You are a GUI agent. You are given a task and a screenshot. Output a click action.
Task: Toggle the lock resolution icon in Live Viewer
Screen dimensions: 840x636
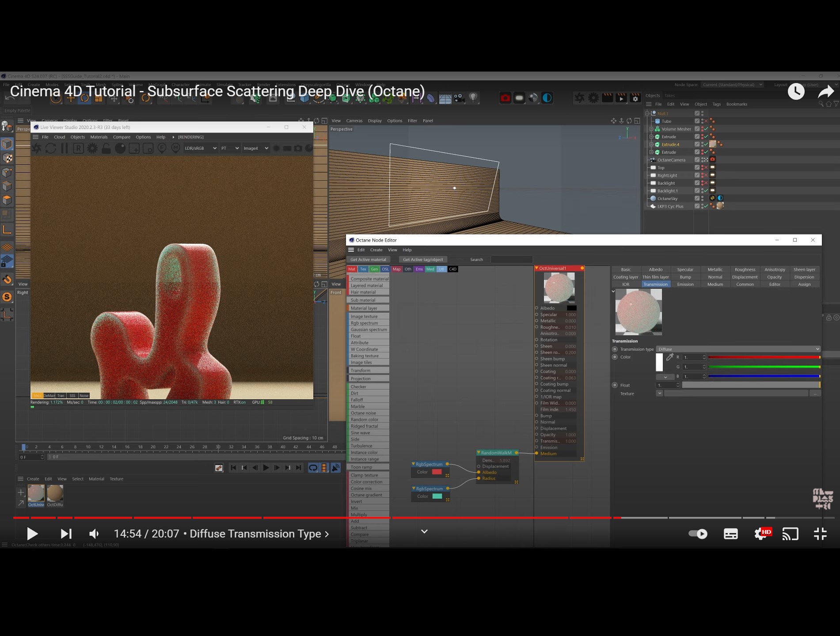point(106,148)
